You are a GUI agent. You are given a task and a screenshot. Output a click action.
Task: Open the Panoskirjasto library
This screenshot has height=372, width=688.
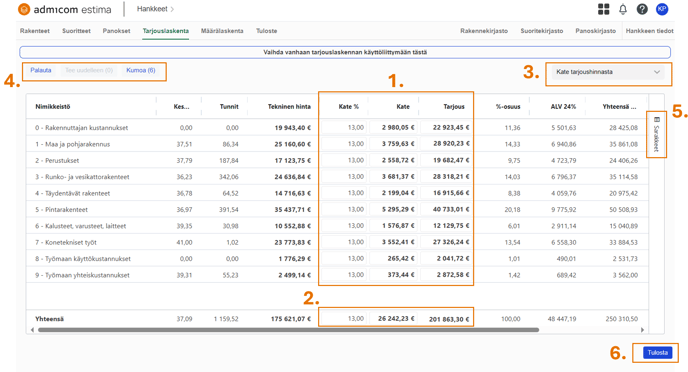(x=595, y=31)
